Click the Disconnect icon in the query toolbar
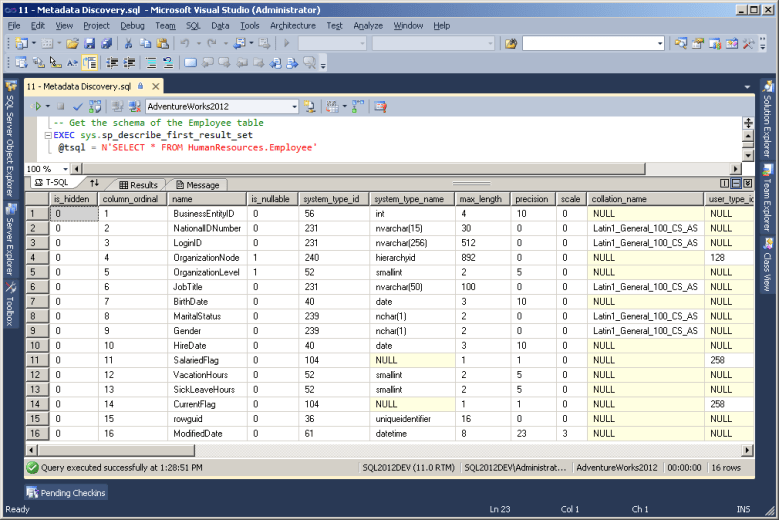 [134, 106]
